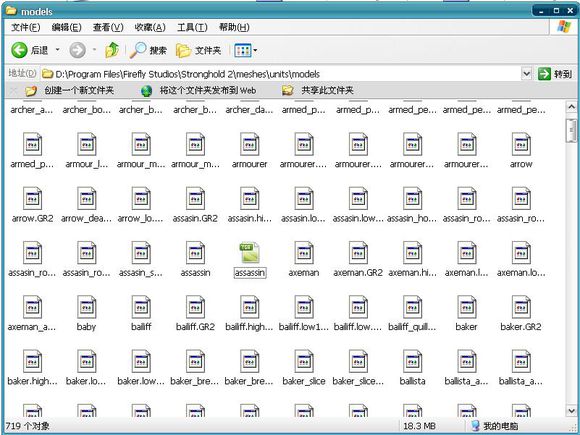Select the bailiff.GR2 file
Viewport: 580px width, 435px height.
pyautogui.click(x=195, y=307)
